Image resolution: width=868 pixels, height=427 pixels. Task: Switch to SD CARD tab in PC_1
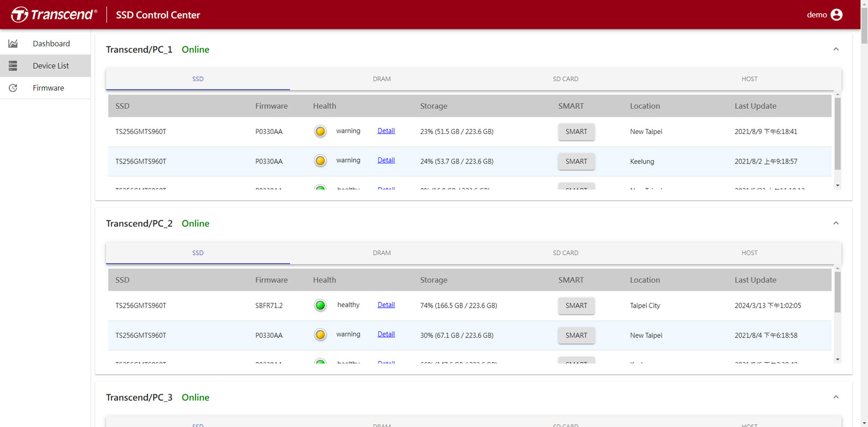[x=566, y=79]
